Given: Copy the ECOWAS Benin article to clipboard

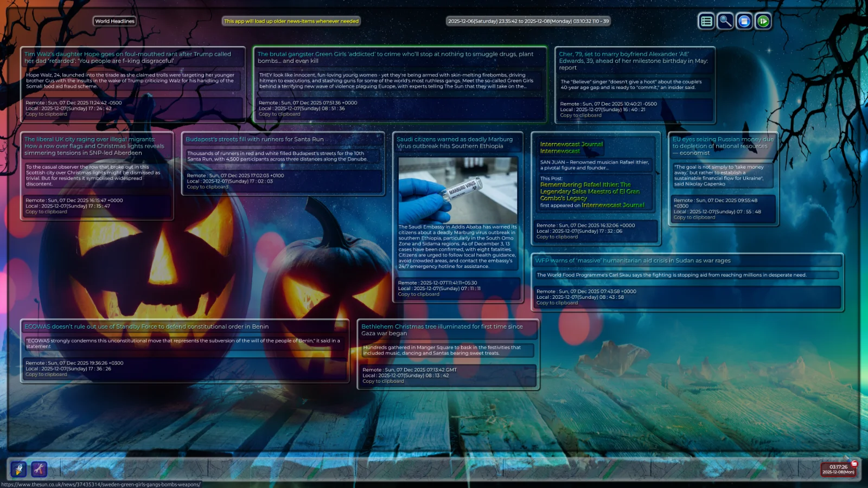Looking at the screenshot, I should click(x=46, y=374).
